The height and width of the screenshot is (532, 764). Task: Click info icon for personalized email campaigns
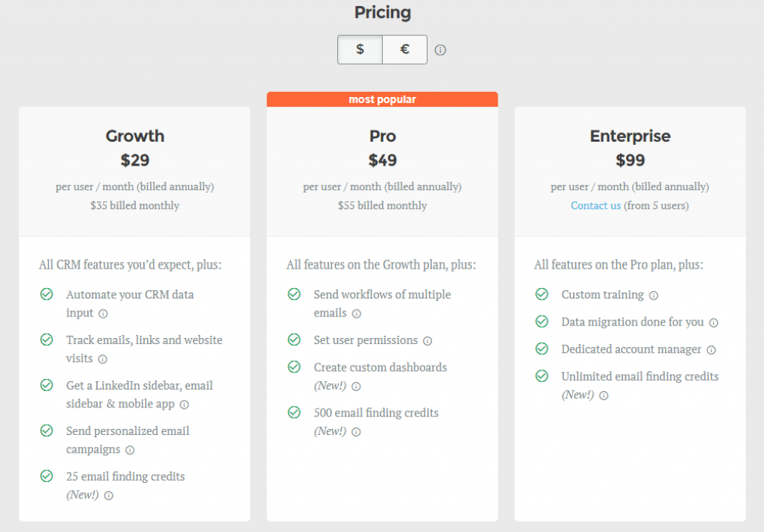pos(130,450)
